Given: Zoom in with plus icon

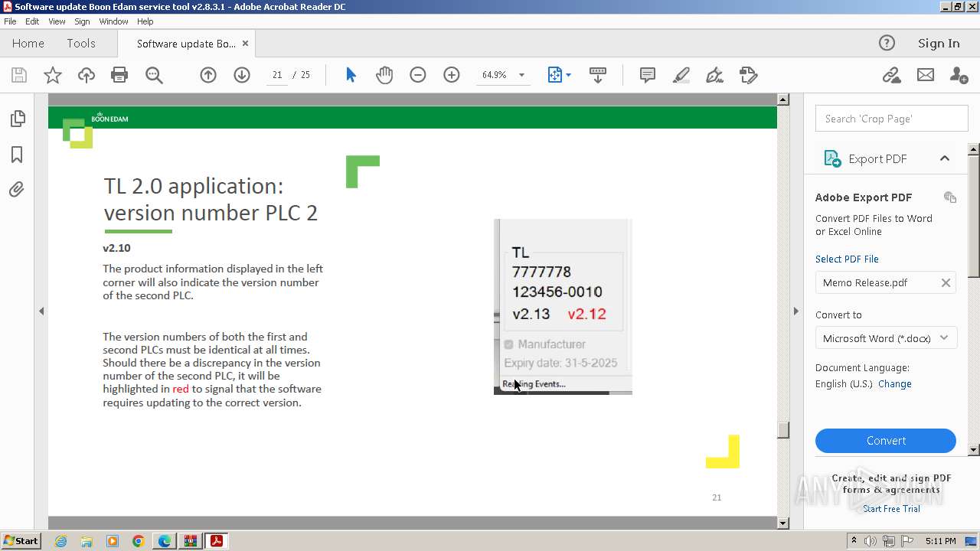Looking at the screenshot, I should click(452, 75).
